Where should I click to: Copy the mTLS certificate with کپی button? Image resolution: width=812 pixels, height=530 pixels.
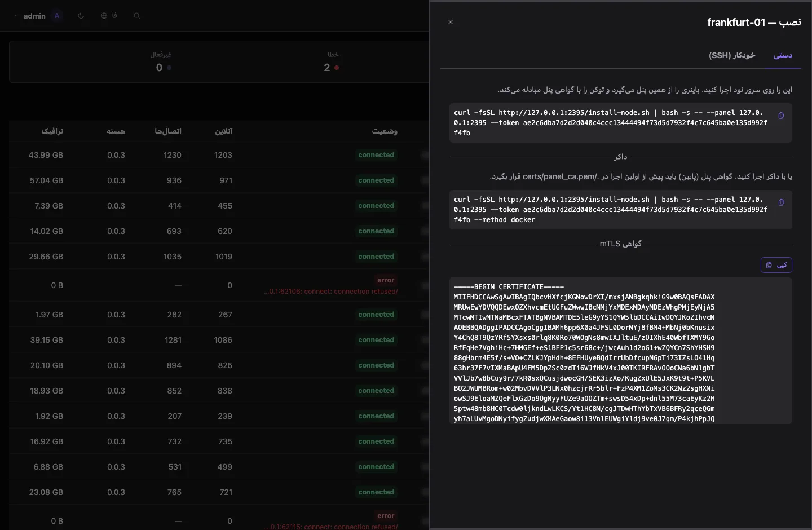pos(776,265)
